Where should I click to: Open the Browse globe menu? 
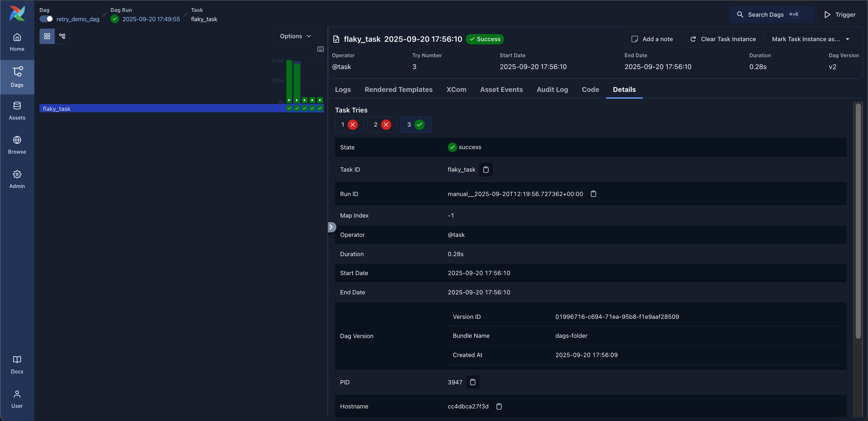[x=17, y=145]
